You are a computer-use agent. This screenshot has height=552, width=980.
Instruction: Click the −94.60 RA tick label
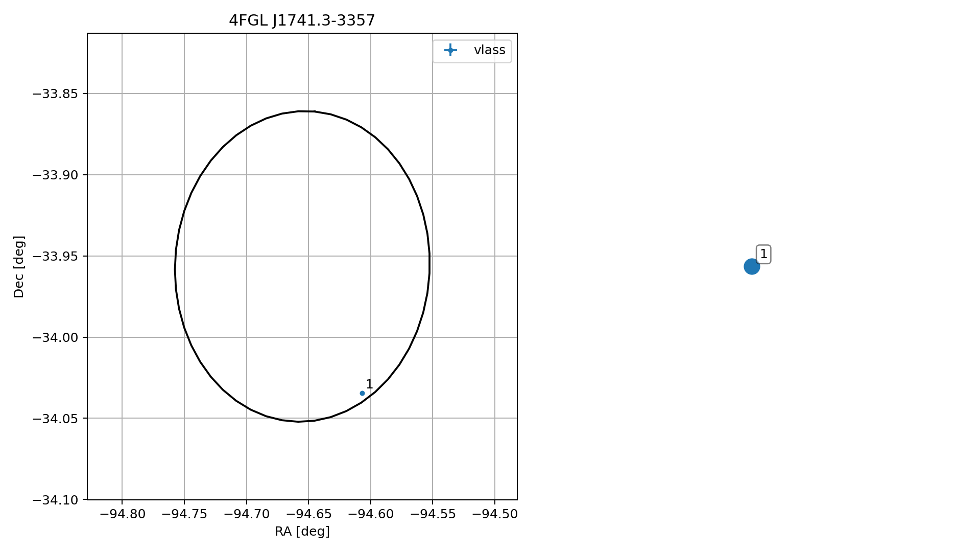pos(371,514)
